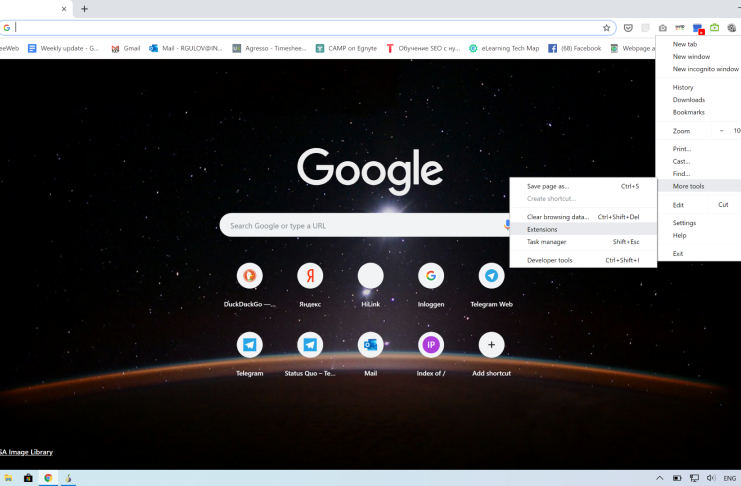This screenshot has width=741, height=486.
Task: Open Developer tools from submenu
Action: point(583,260)
